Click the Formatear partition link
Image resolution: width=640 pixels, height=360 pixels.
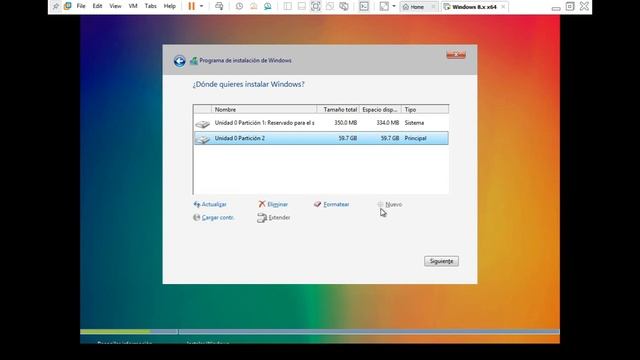coord(331,204)
